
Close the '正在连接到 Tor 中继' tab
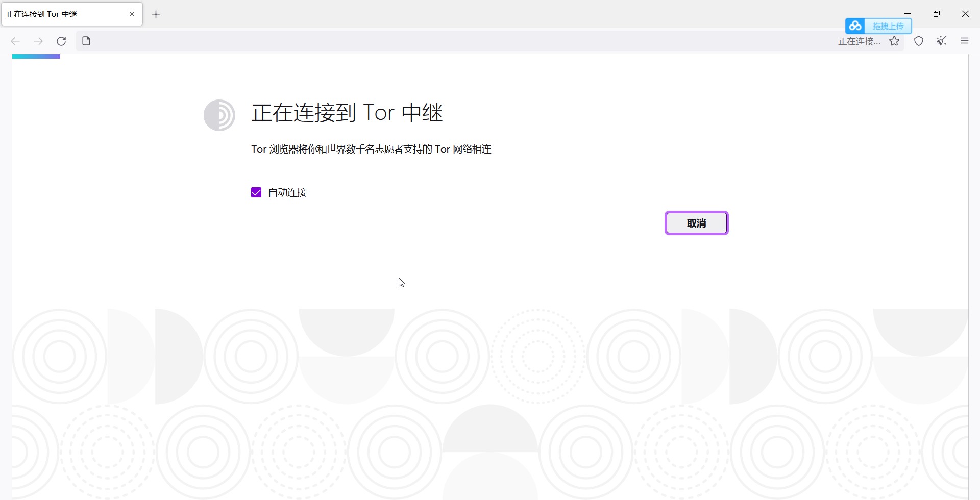point(132,14)
